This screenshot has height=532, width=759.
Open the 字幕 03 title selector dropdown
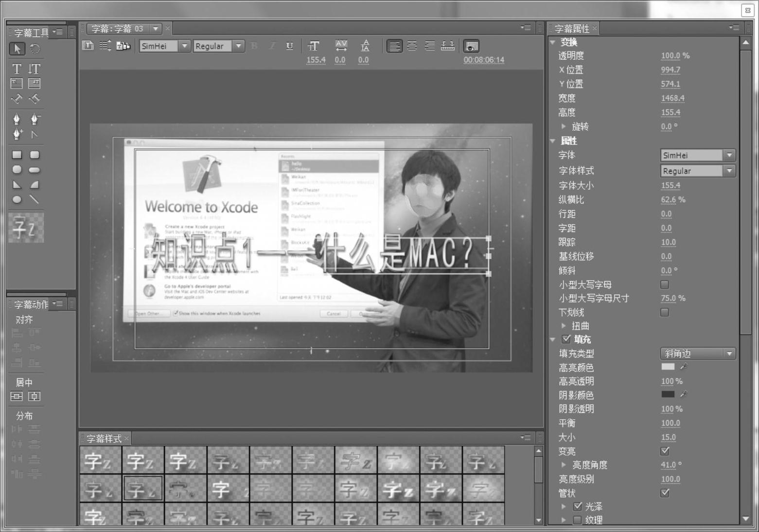coord(156,29)
